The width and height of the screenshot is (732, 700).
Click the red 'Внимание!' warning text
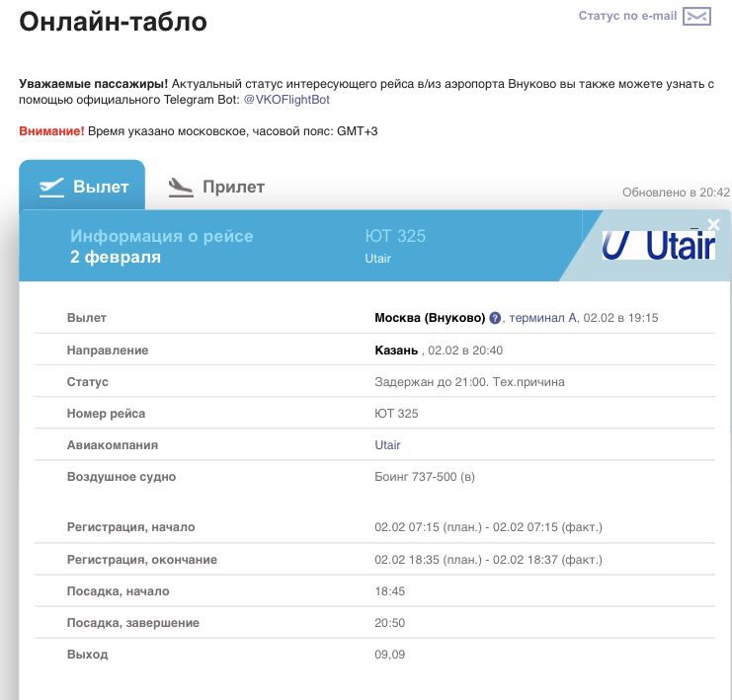[x=51, y=131]
